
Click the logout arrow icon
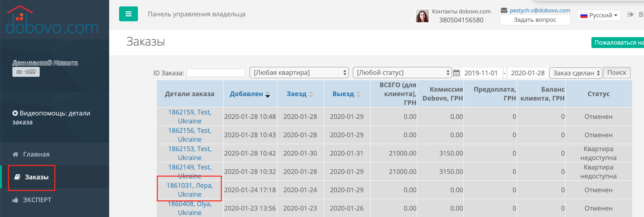[x=631, y=14]
